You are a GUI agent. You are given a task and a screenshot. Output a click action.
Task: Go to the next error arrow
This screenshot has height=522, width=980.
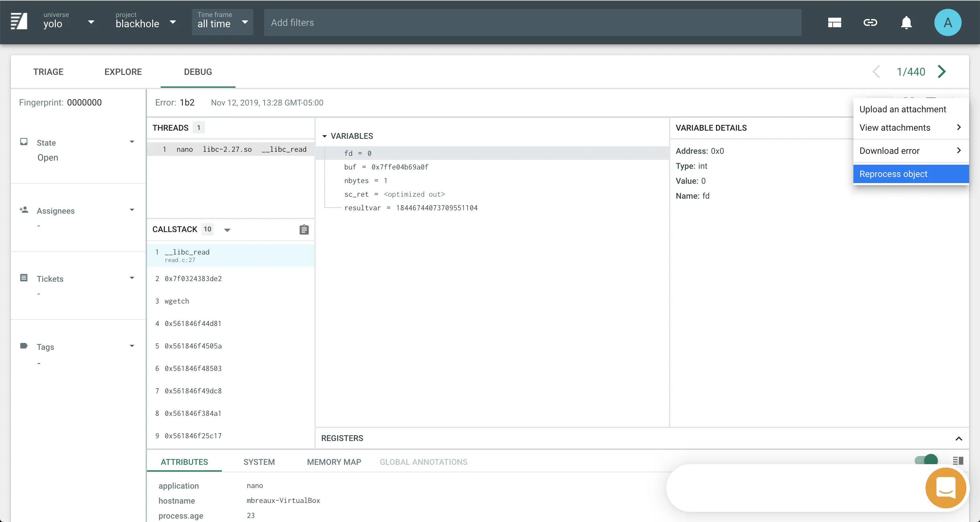(942, 71)
